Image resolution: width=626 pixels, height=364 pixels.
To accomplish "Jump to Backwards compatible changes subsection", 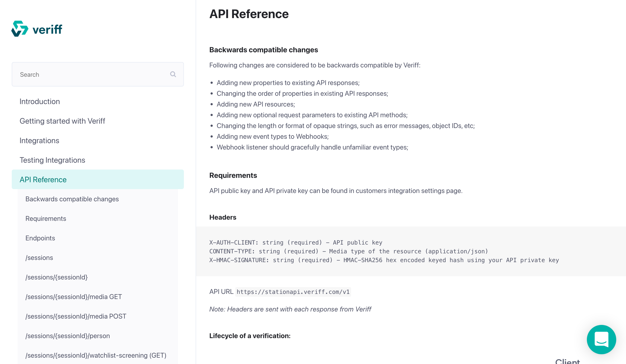I will (x=72, y=199).
